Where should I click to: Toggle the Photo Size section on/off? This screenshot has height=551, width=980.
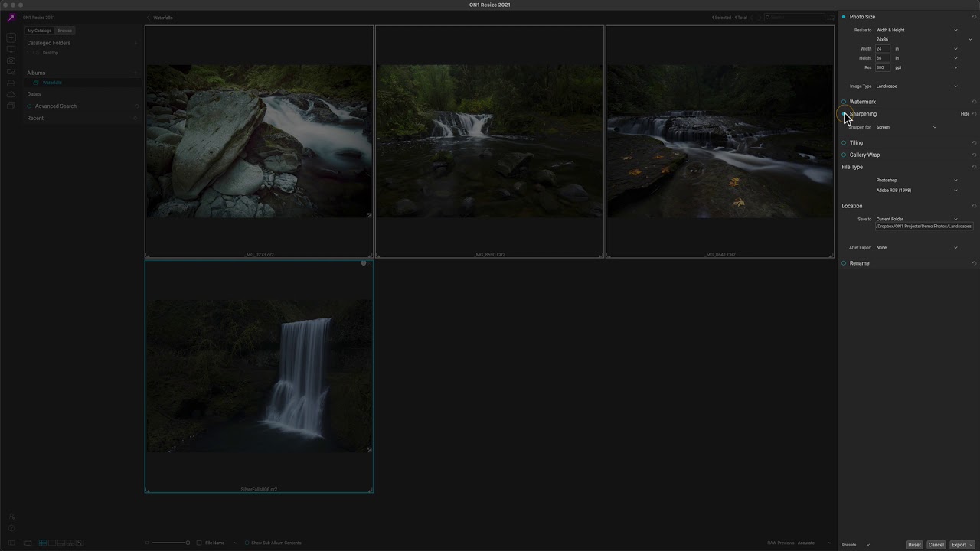click(x=844, y=17)
